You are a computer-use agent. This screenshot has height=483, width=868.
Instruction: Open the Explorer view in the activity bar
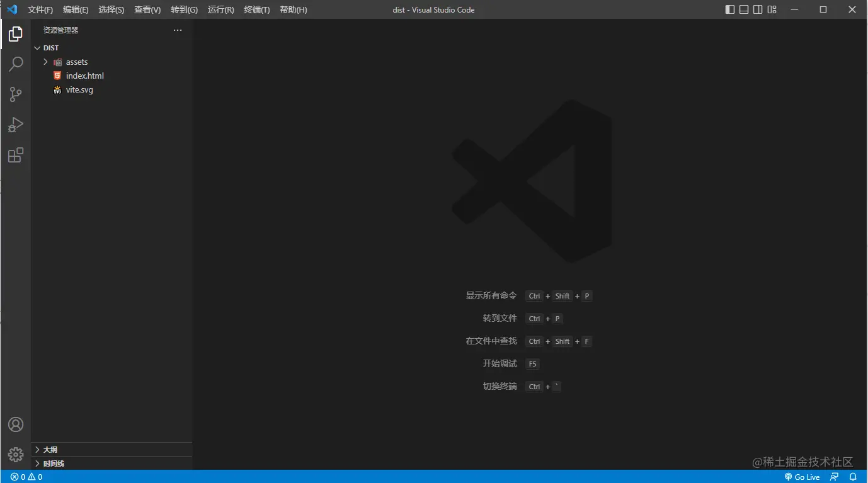16,34
